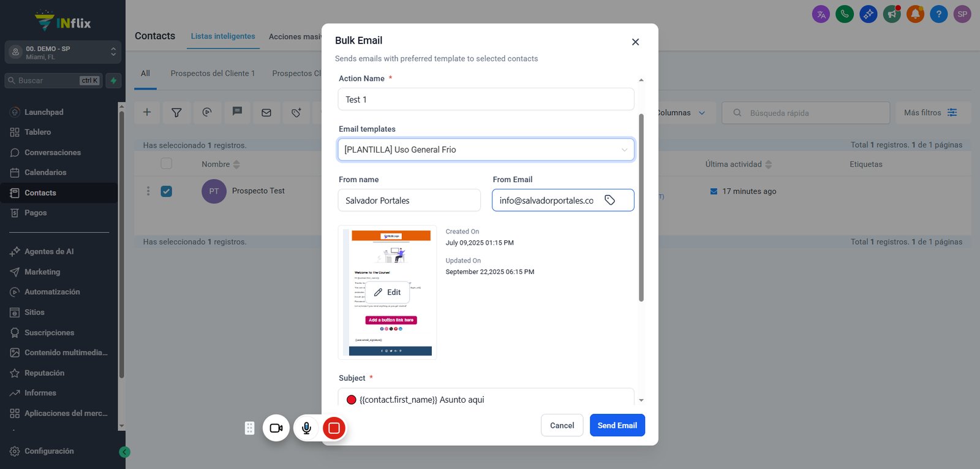The image size is (980, 469).
Task: Click the megaphone announcements icon
Action: click(x=892, y=14)
